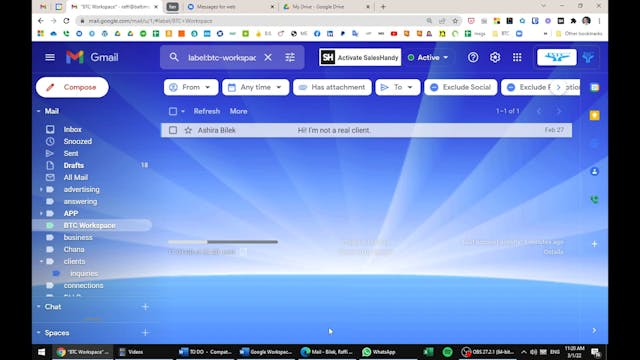Open Google Calendar in the side panel
This screenshot has height=360, width=640.
tap(594, 87)
